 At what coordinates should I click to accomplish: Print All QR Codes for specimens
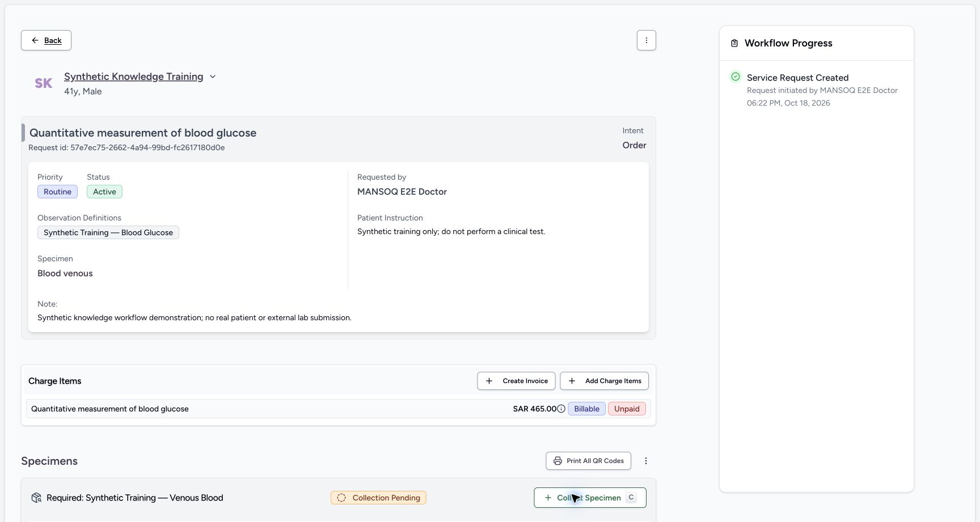[x=588, y=461]
